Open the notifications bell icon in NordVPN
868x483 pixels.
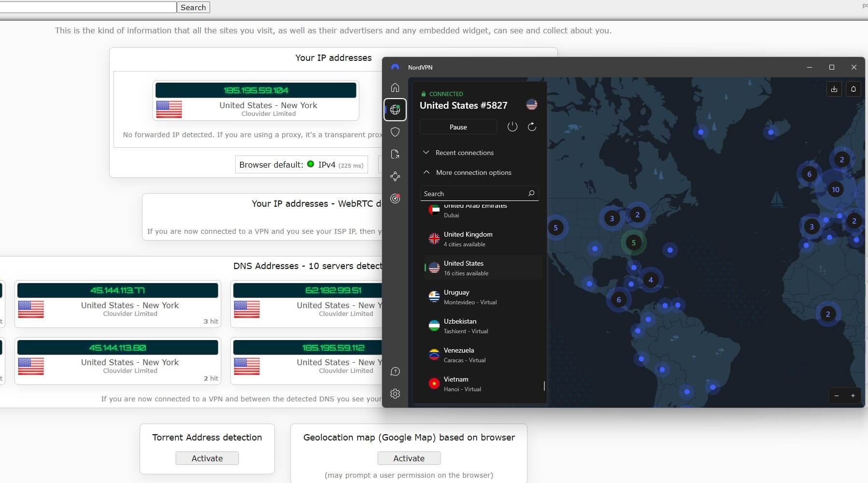(854, 89)
